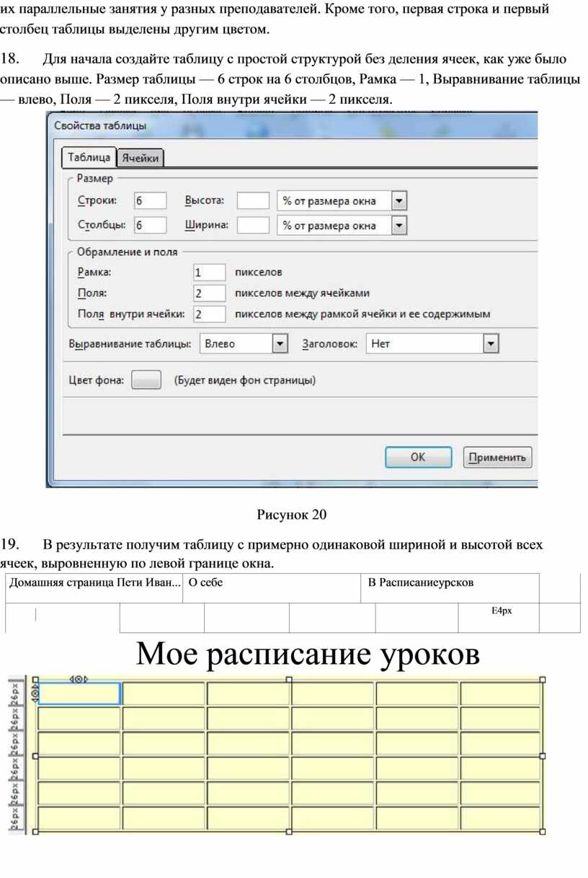Viewport: 588px width, 878px height.
Task: Click the 'В Расписаниеурсков' table cell
Action: coord(450,588)
